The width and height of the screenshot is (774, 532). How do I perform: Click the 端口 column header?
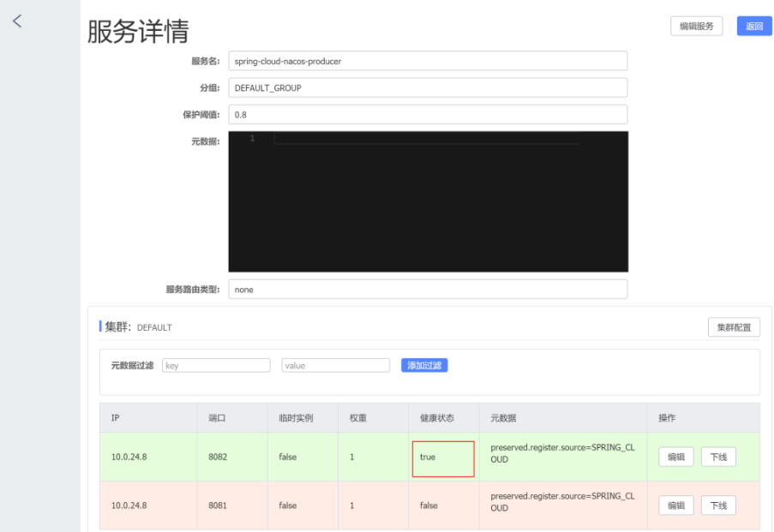218,418
